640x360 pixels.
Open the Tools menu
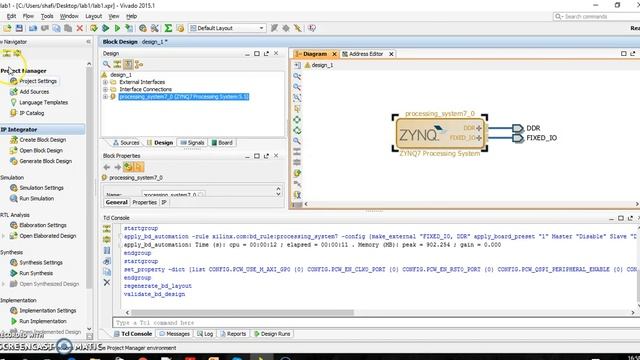47,16
